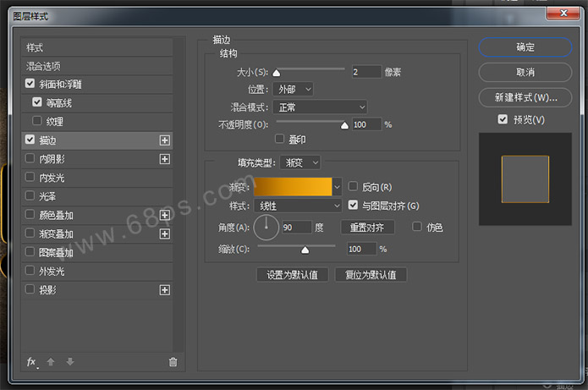Enable the 光泽 checkbox
The image size is (588, 390).
pos(30,195)
